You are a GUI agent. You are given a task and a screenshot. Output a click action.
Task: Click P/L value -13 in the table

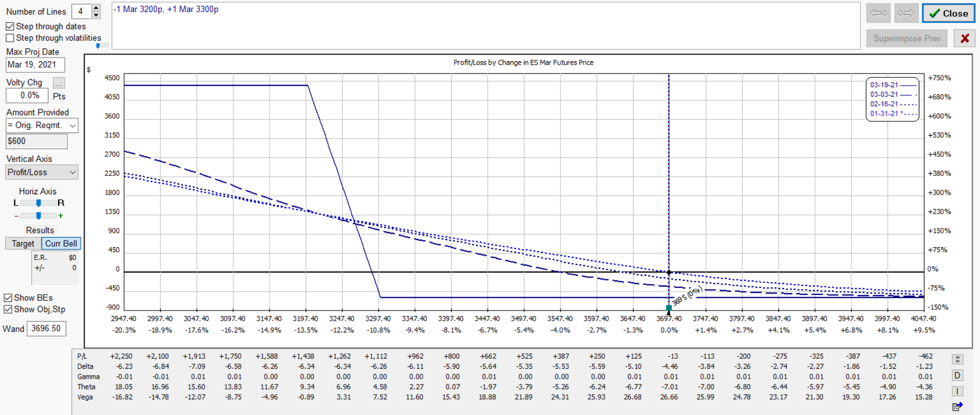pos(673,356)
